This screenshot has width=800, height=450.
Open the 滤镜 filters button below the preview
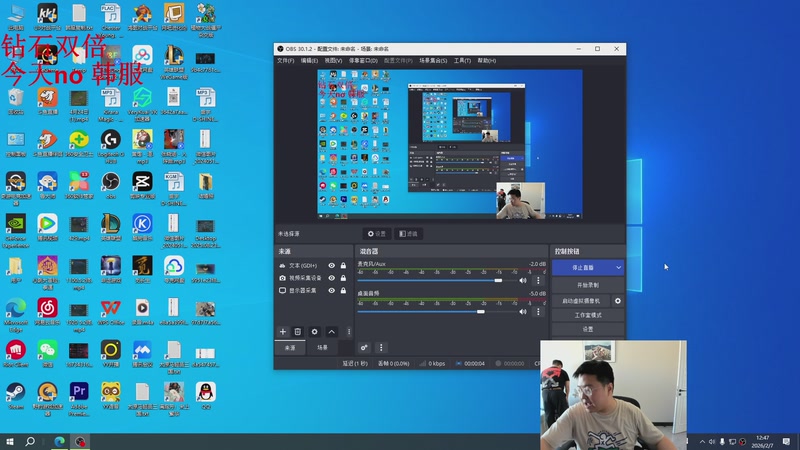tap(408, 234)
